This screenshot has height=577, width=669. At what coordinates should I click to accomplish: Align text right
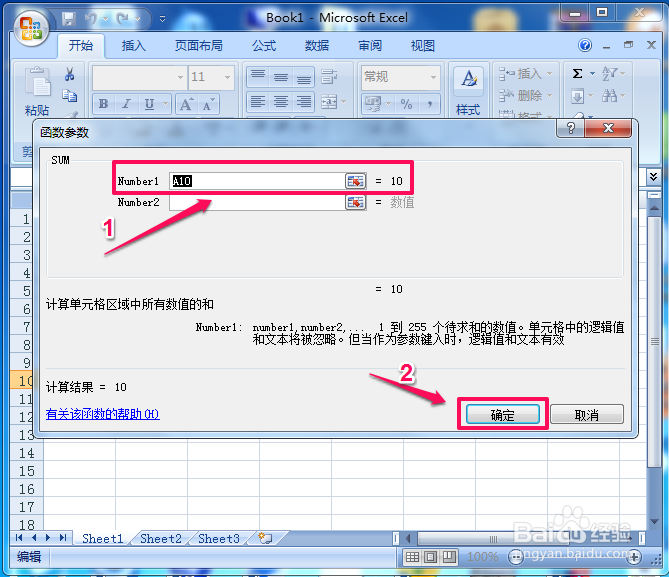[304, 102]
